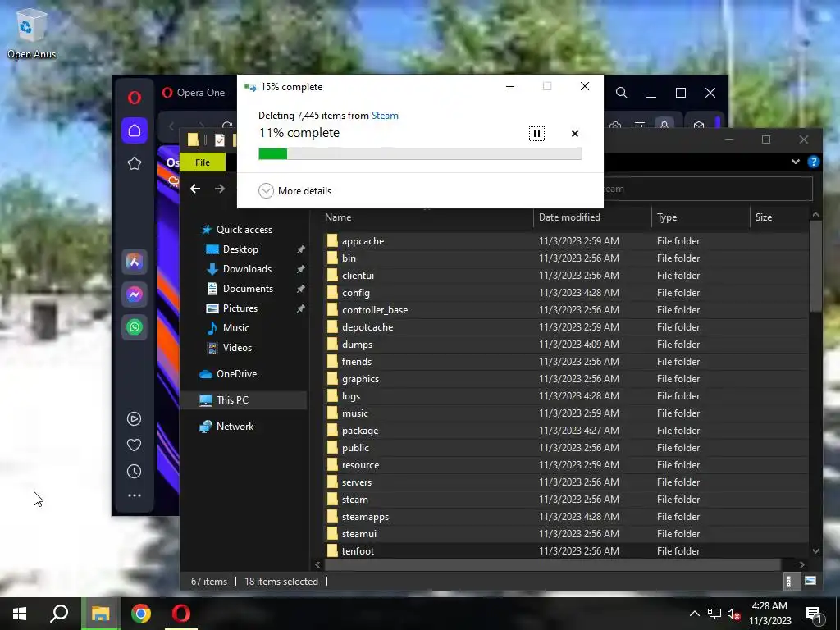Open the Steam link in delete dialog

385,115
